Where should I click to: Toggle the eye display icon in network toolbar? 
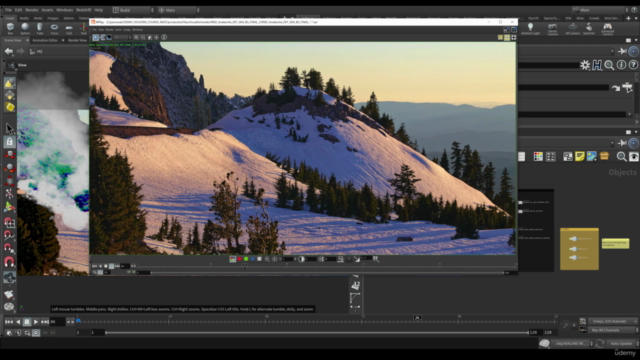[633, 156]
